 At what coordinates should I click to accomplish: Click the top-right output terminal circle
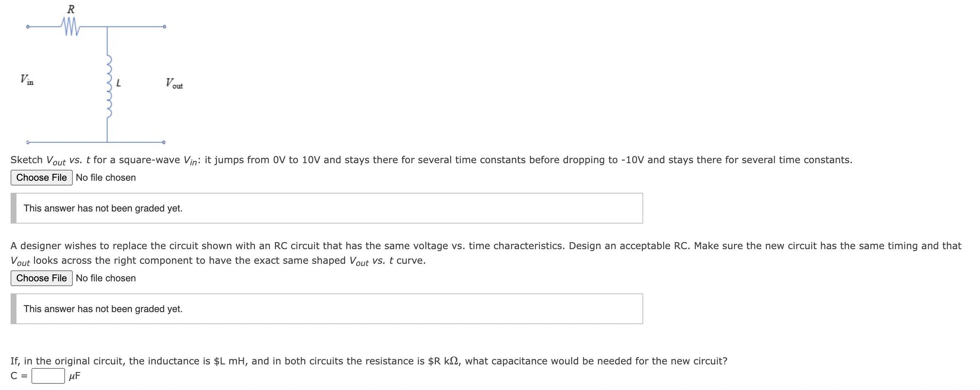click(164, 26)
